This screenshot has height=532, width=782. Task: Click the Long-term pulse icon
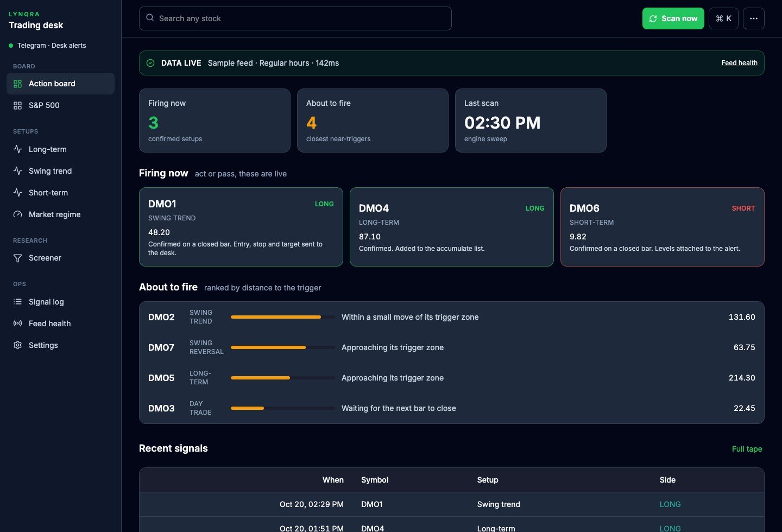(17, 149)
